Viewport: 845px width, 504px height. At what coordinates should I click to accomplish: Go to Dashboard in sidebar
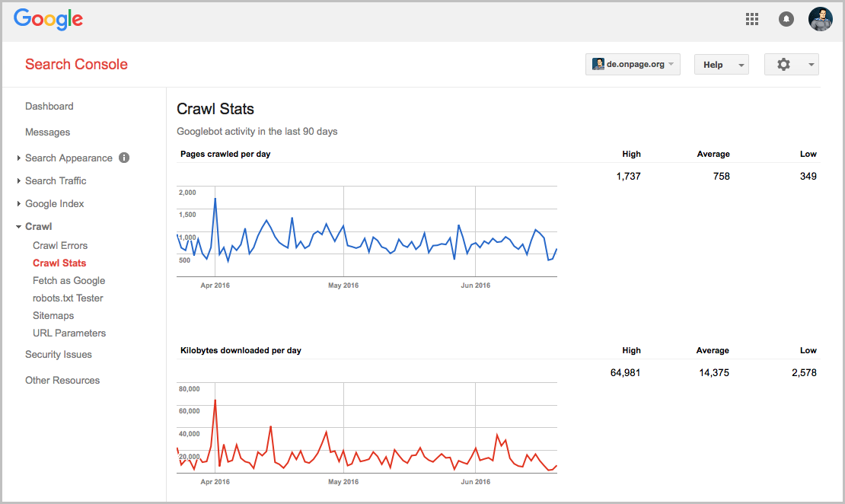tap(49, 106)
